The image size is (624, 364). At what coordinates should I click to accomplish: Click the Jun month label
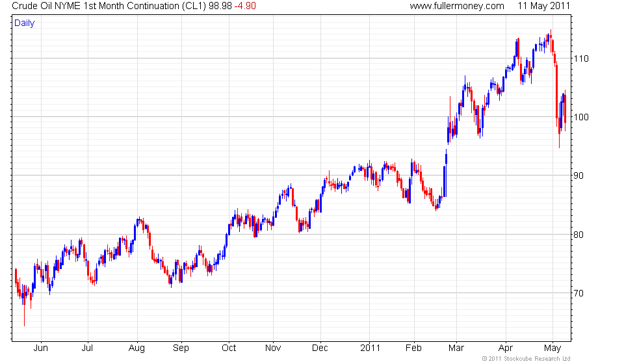point(40,348)
